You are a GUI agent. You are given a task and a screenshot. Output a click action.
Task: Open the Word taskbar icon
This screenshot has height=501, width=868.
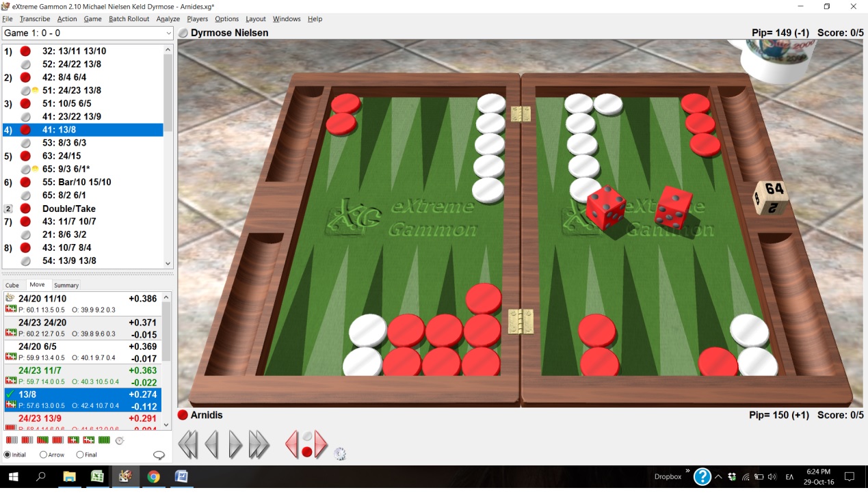[x=181, y=476]
